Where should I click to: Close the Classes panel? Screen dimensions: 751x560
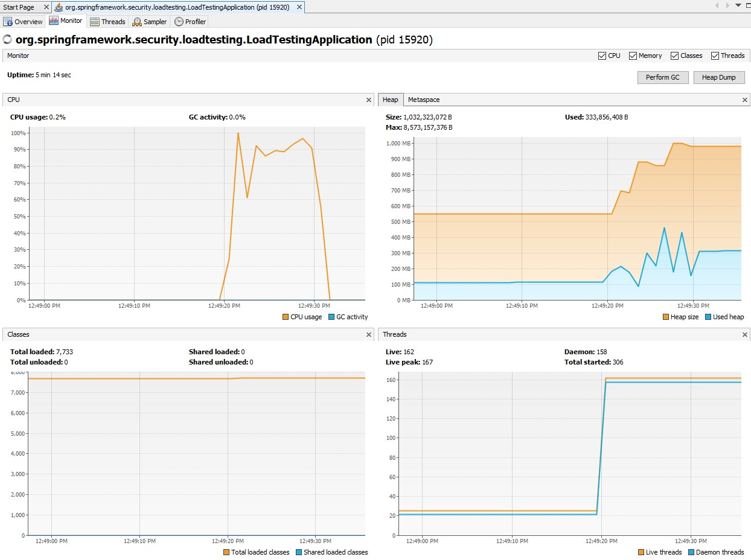(x=368, y=334)
